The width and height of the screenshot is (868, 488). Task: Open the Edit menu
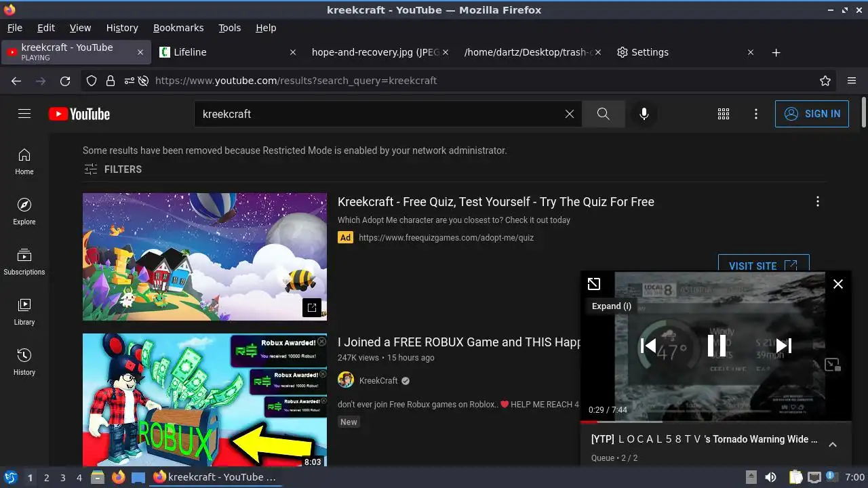[46, 28]
